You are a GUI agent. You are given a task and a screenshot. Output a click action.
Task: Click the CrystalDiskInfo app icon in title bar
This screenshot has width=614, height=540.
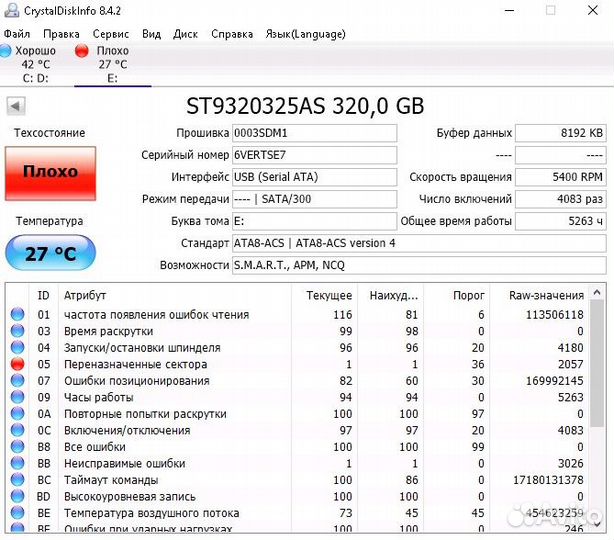(x=11, y=10)
